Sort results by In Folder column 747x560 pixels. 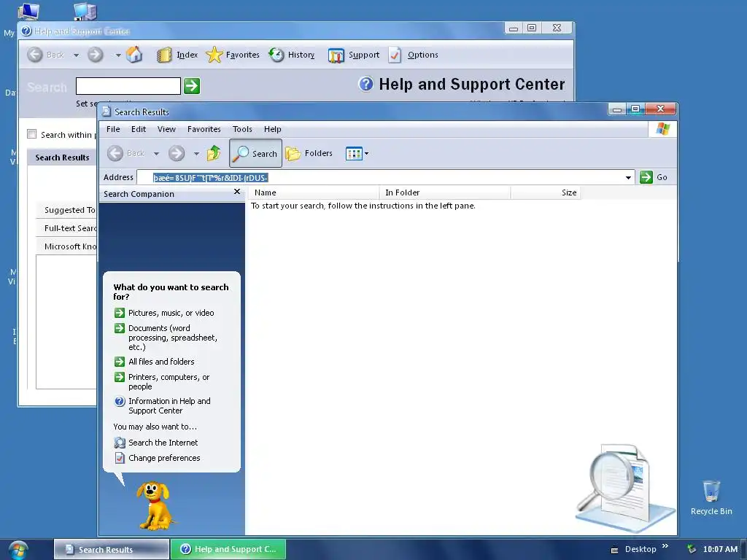tap(445, 192)
